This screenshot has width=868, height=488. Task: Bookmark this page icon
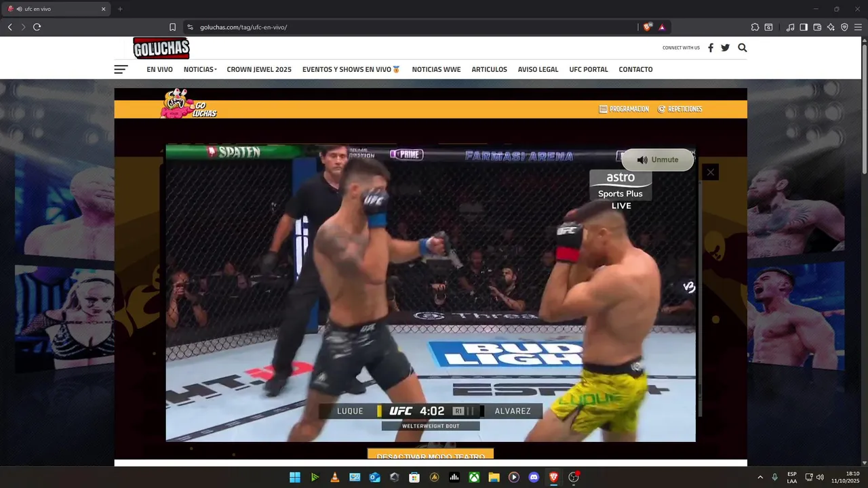172,27
